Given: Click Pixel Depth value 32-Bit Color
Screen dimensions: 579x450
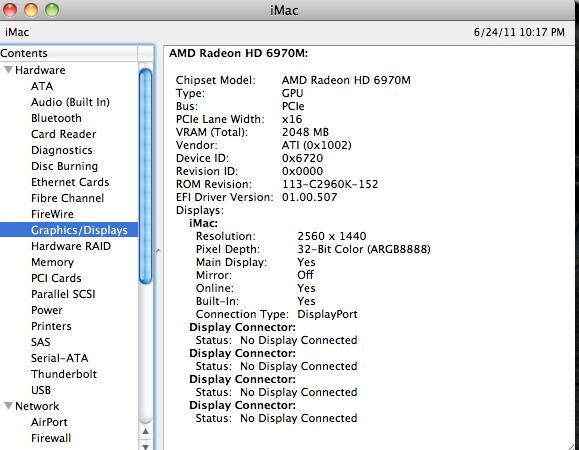Looking at the screenshot, I should coord(364,249).
